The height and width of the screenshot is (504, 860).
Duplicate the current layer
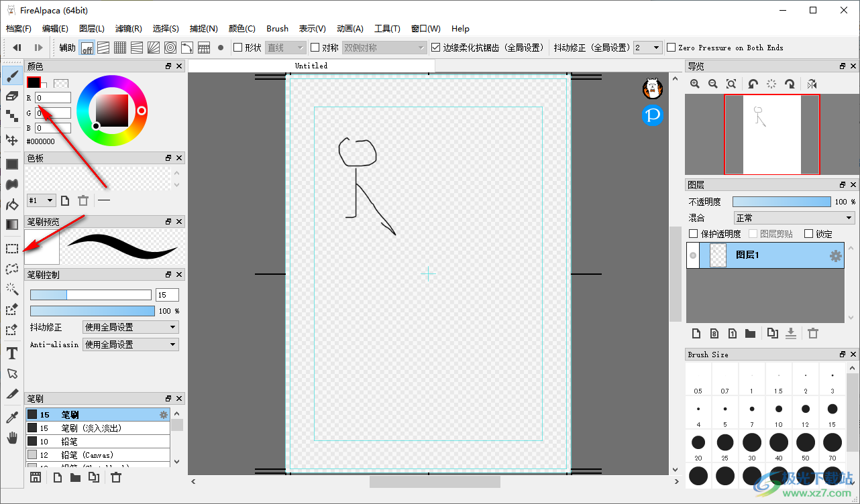click(773, 333)
